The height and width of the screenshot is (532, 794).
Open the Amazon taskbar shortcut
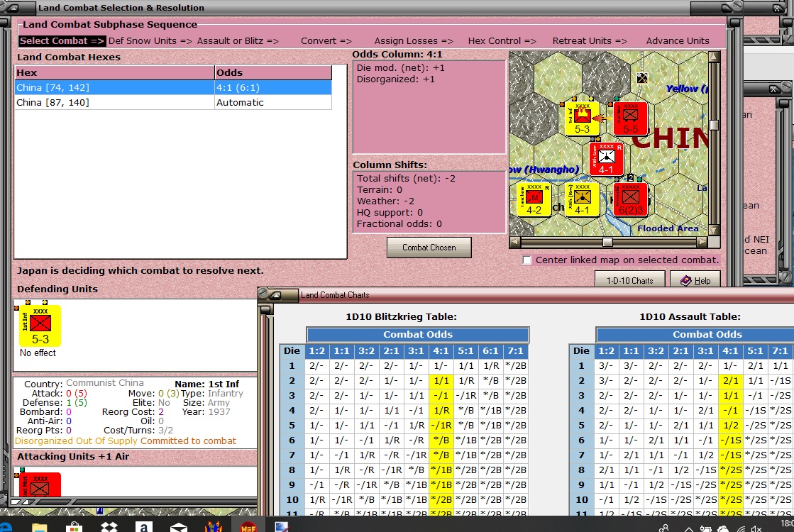pos(144,526)
